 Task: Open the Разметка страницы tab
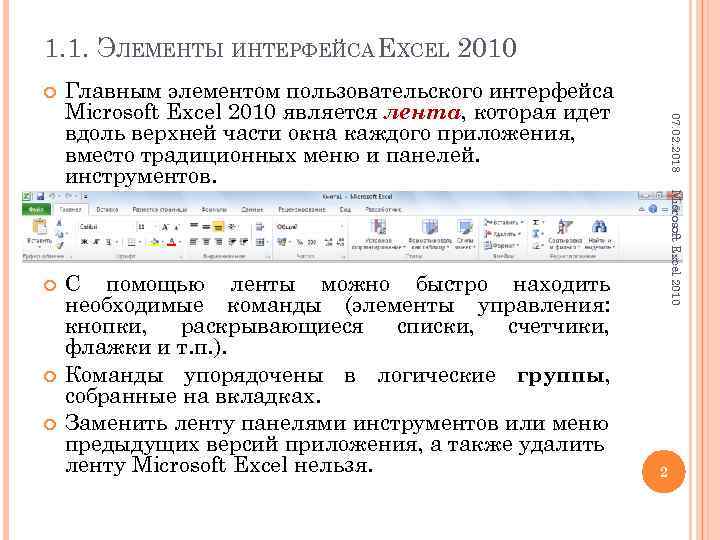[159, 209]
